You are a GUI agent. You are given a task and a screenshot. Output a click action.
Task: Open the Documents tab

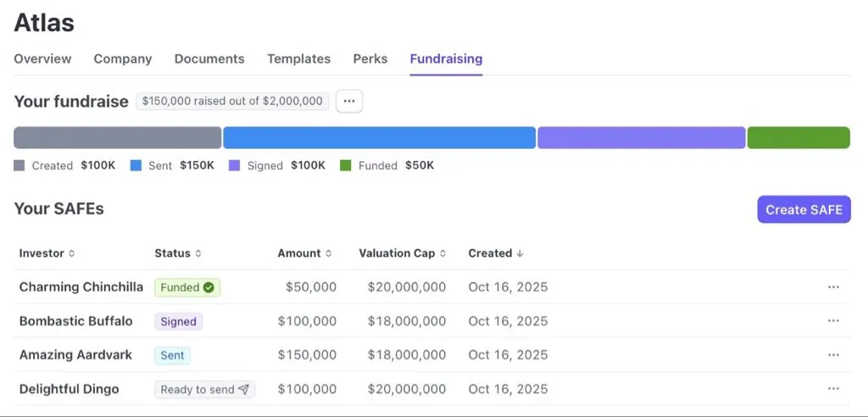[209, 58]
